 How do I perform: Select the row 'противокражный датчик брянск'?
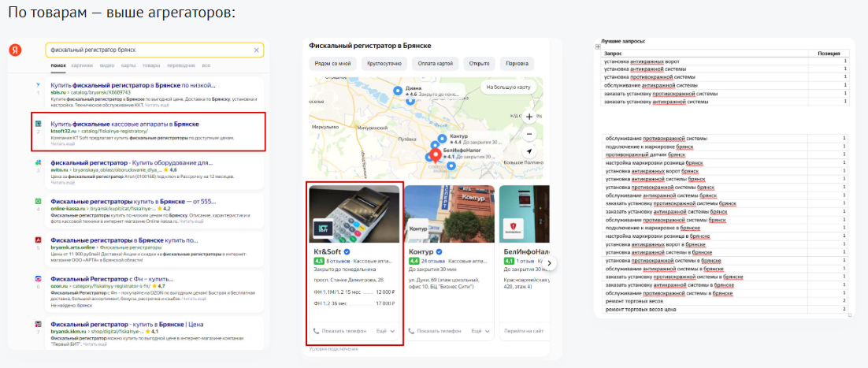[725, 154]
